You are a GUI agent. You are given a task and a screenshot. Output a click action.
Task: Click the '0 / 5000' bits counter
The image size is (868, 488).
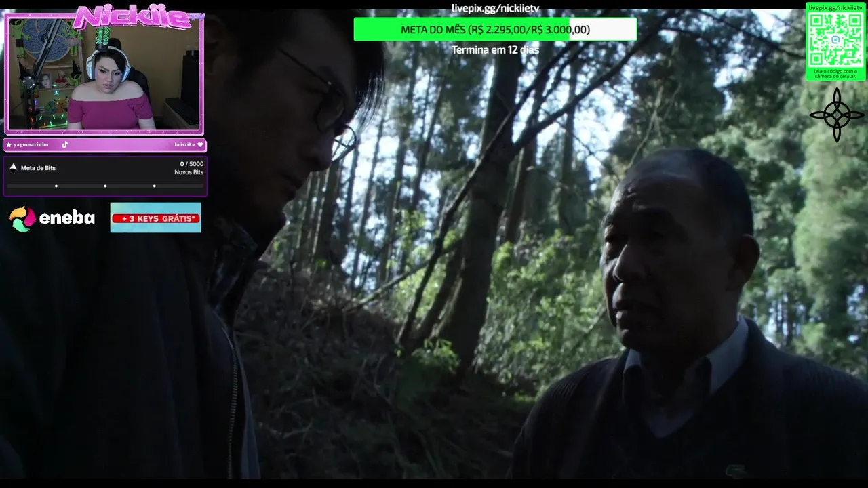tap(191, 164)
